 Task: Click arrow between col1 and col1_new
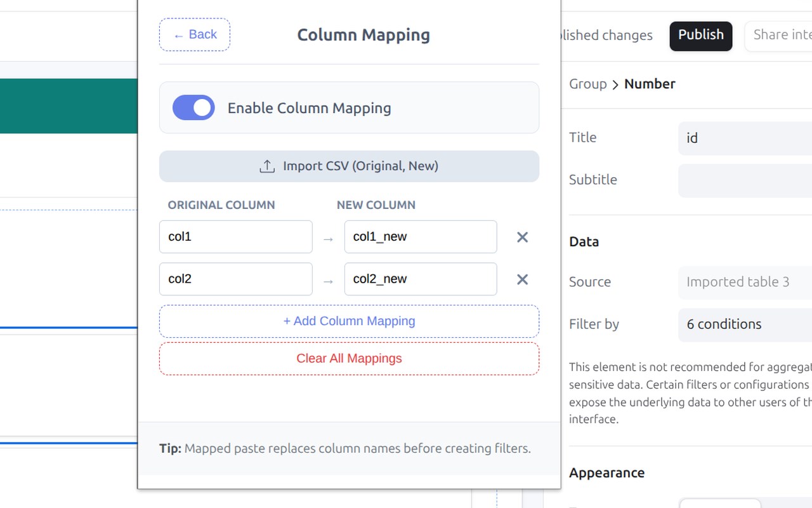click(328, 239)
